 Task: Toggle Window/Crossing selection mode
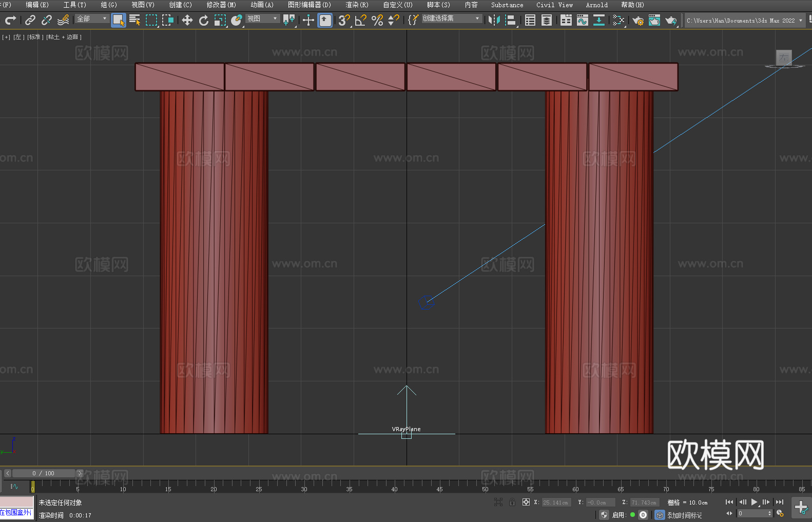tap(168, 20)
